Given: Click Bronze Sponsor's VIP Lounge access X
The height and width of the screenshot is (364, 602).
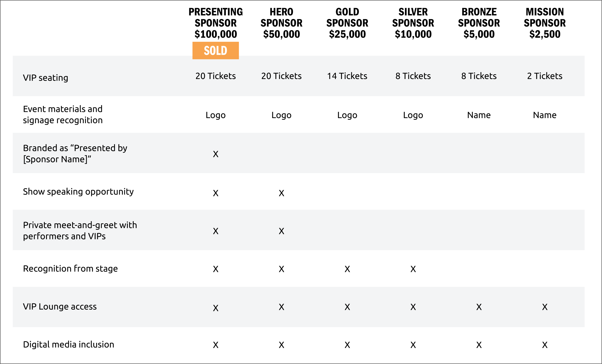Looking at the screenshot, I should click(x=479, y=307).
